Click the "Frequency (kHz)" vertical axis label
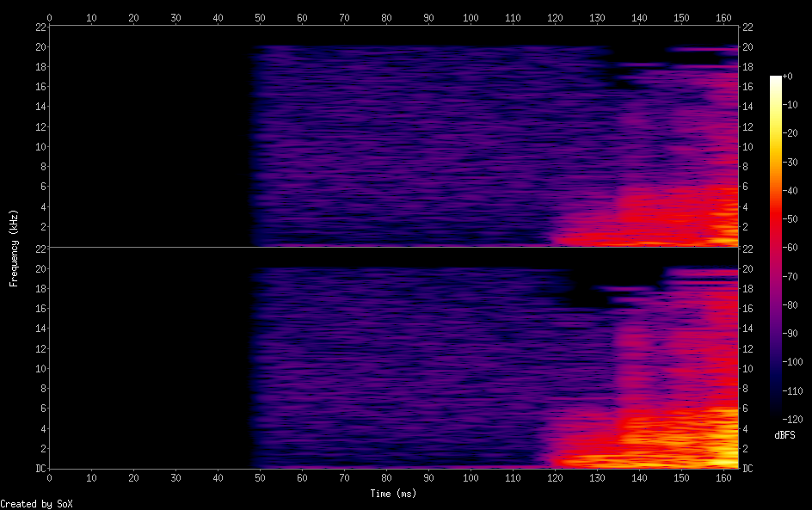 [14, 248]
